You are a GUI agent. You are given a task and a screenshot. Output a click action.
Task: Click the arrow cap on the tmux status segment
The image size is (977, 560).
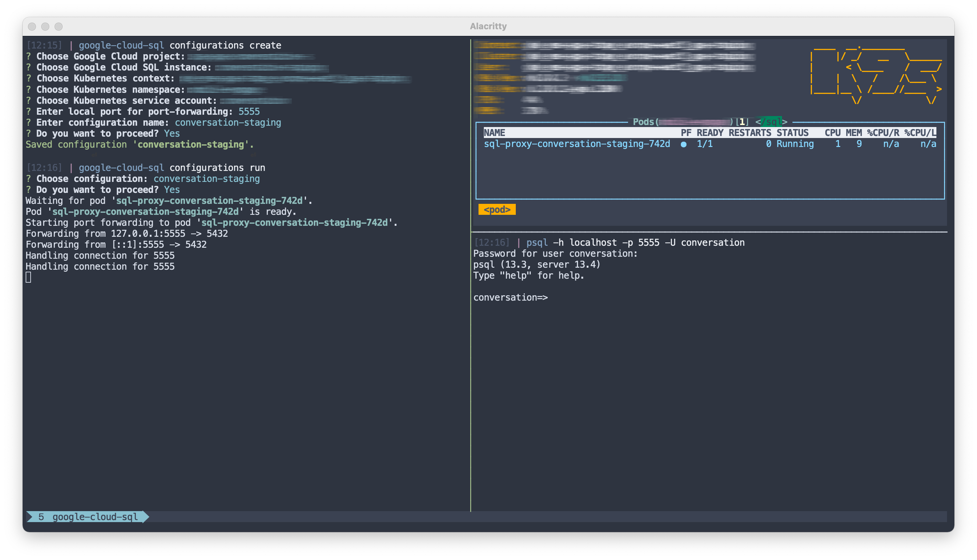145,517
